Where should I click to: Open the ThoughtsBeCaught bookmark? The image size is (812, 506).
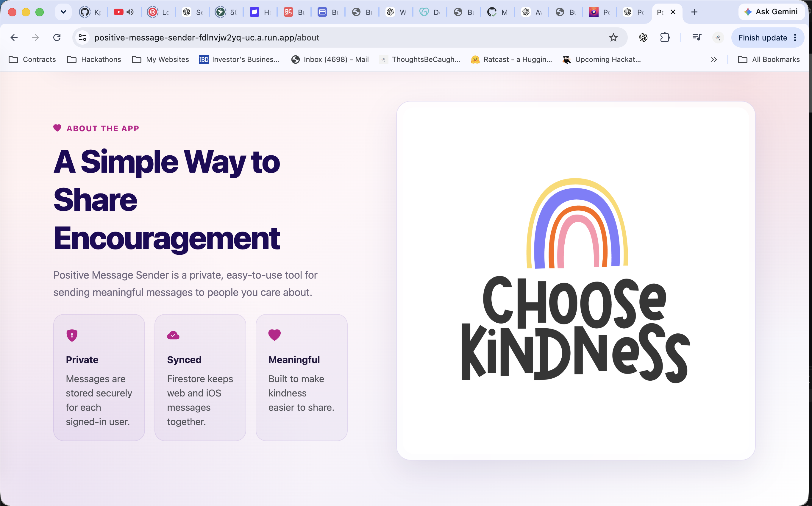(x=420, y=60)
